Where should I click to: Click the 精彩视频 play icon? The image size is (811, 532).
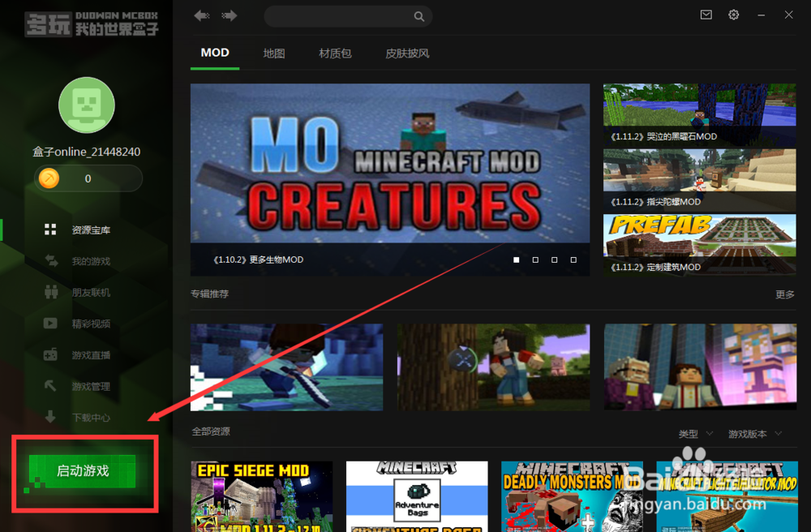[50, 323]
